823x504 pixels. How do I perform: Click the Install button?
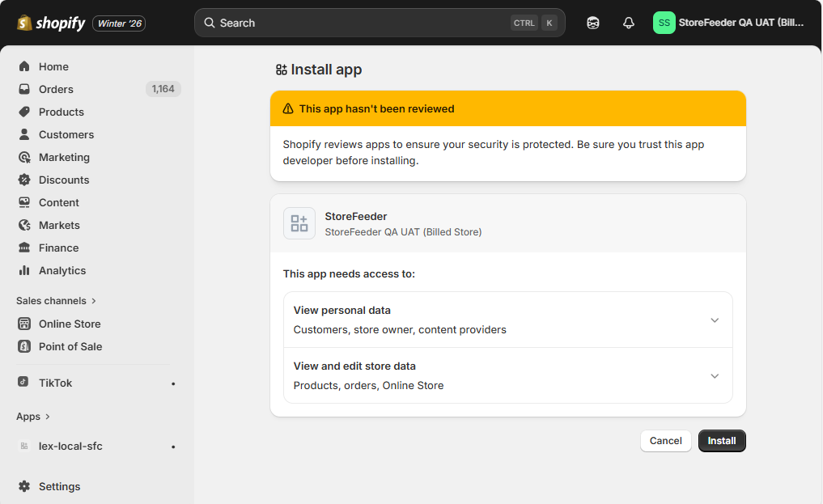[721, 441]
